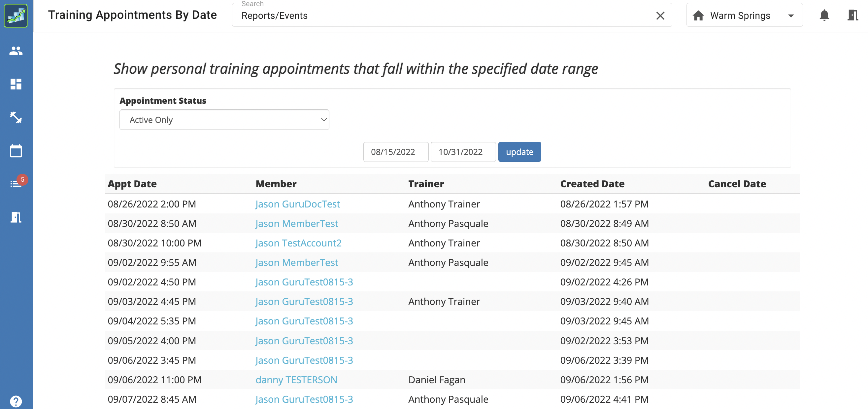The width and height of the screenshot is (868, 409).
Task: Open the Help question mark icon
Action: point(16,401)
